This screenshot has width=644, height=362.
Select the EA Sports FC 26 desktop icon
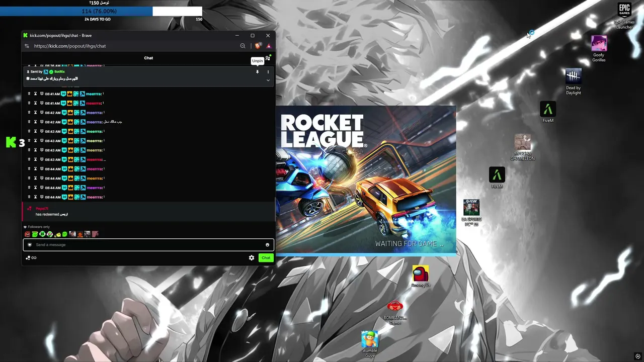point(471,213)
